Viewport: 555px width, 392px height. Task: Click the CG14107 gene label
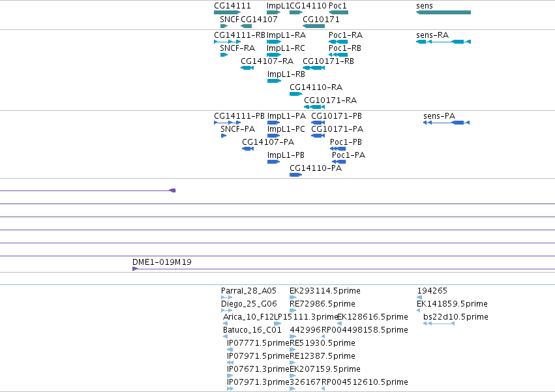tap(259, 19)
